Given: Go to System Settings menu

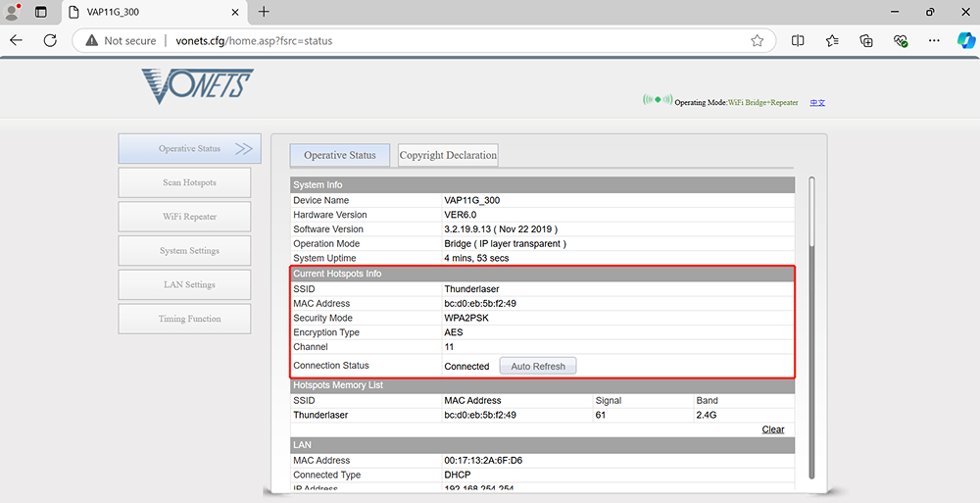Looking at the screenshot, I should pos(189,251).
